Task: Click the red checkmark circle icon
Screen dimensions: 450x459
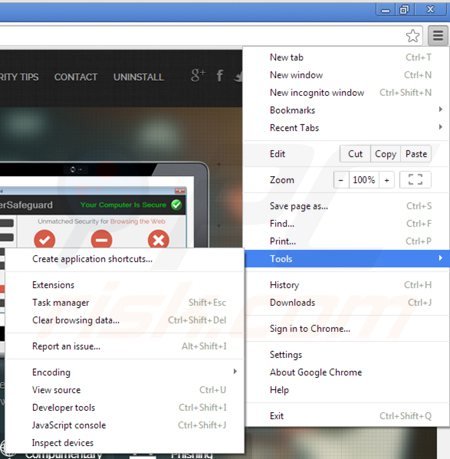Action: [44, 239]
